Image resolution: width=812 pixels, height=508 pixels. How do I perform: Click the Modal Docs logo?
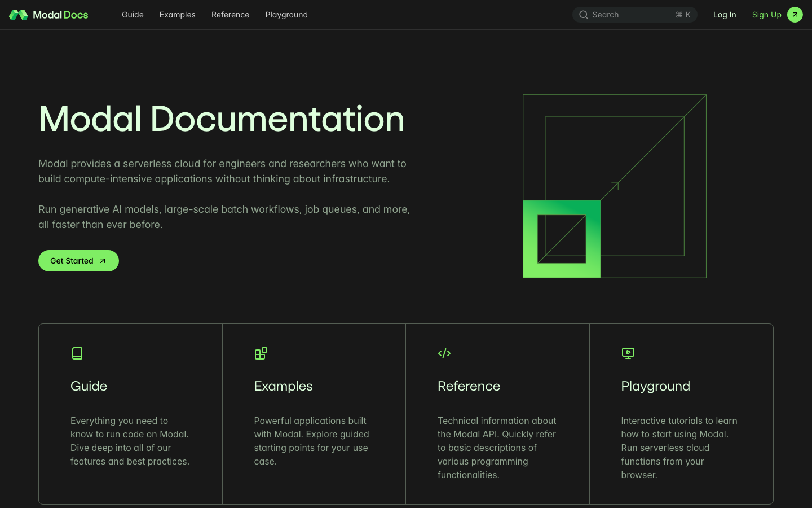point(48,15)
